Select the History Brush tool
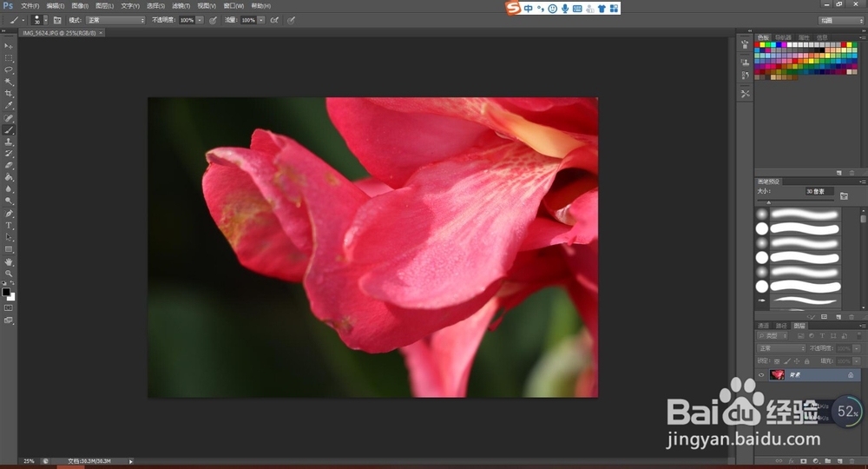 [x=9, y=154]
